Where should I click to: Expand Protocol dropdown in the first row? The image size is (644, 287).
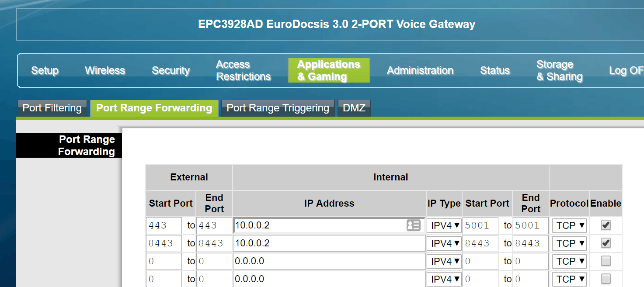click(569, 225)
